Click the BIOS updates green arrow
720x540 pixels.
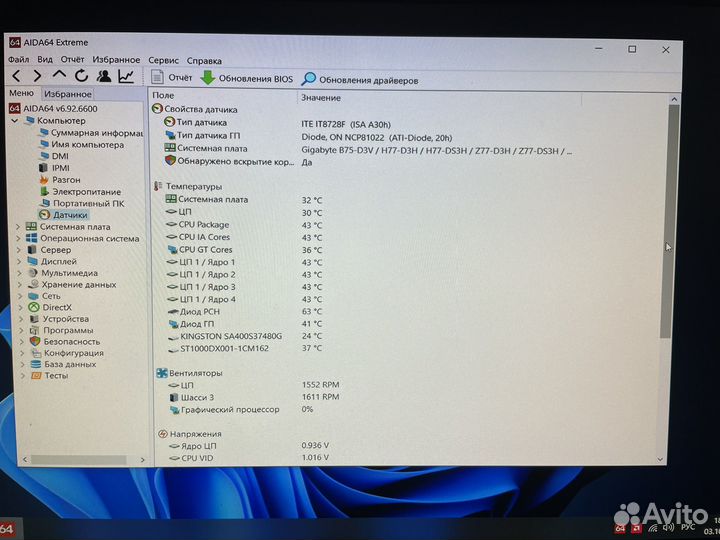point(207,78)
